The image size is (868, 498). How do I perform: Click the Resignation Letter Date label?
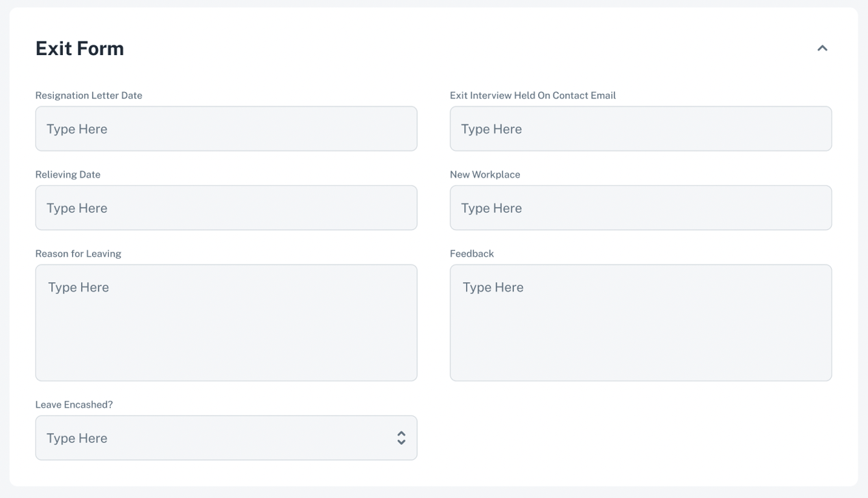coord(89,95)
